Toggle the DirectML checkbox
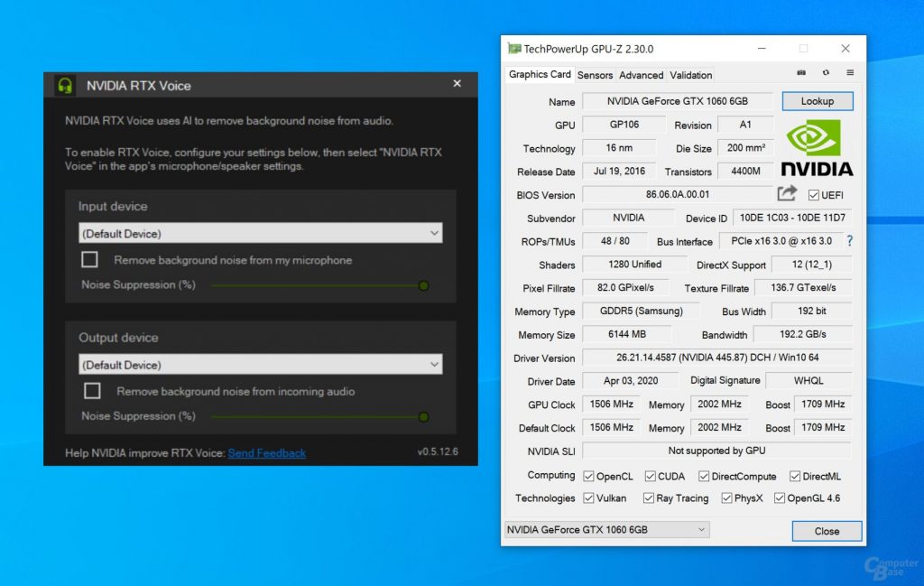Image resolution: width=924 pixels, height=586 pixels. point(794,476)
